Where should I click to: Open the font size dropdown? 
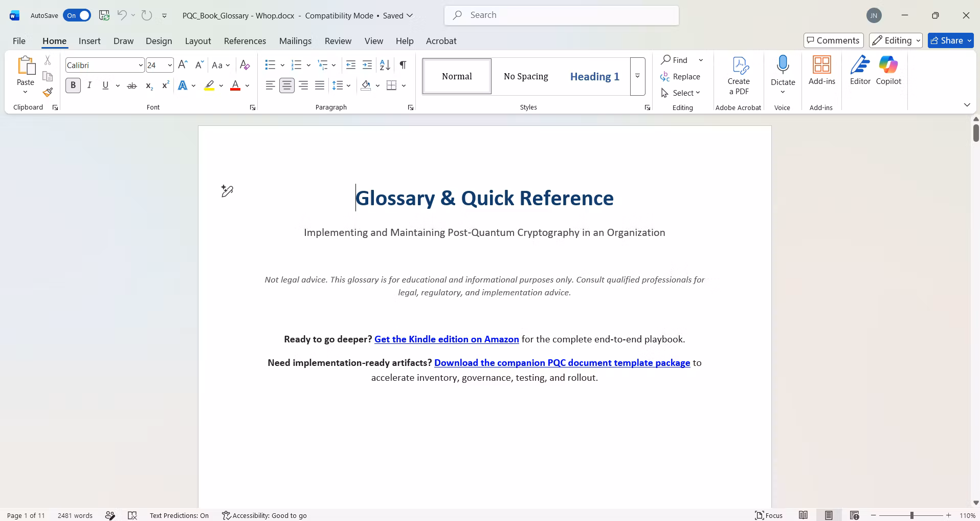(170, 65)
